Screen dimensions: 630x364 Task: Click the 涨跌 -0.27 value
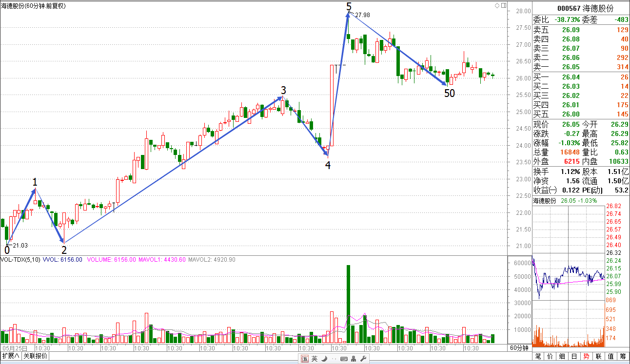coord(571,134)
